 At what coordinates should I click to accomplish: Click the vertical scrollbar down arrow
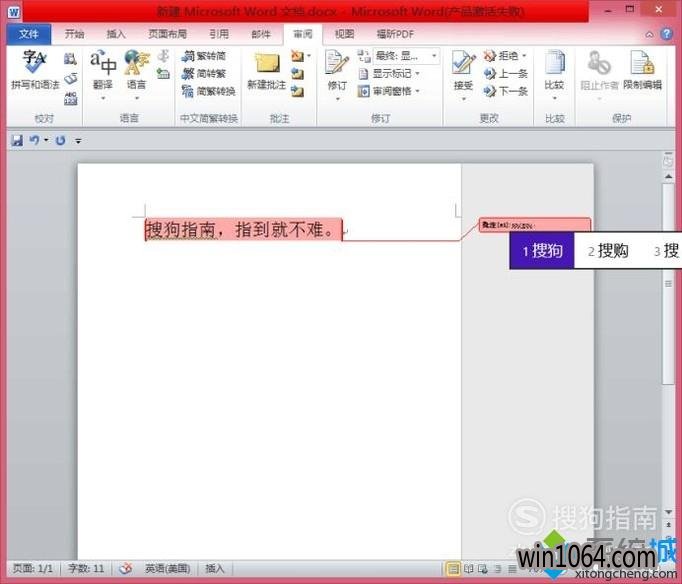tap(669, 512)
